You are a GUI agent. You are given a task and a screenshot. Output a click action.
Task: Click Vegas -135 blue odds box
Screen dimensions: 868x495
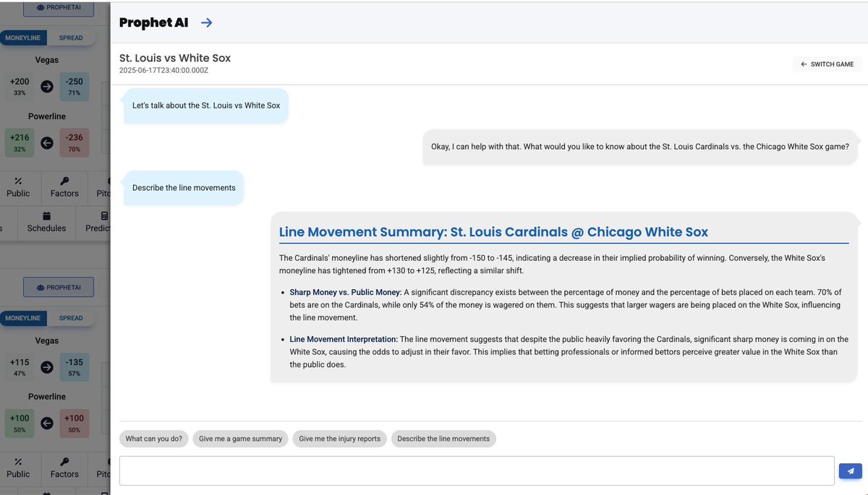coord(75,367)
